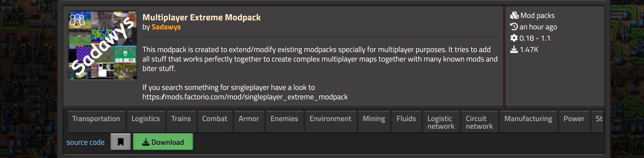644x158 pixels.
Task: Select the Combat tag
Action: tap(215, 122)
